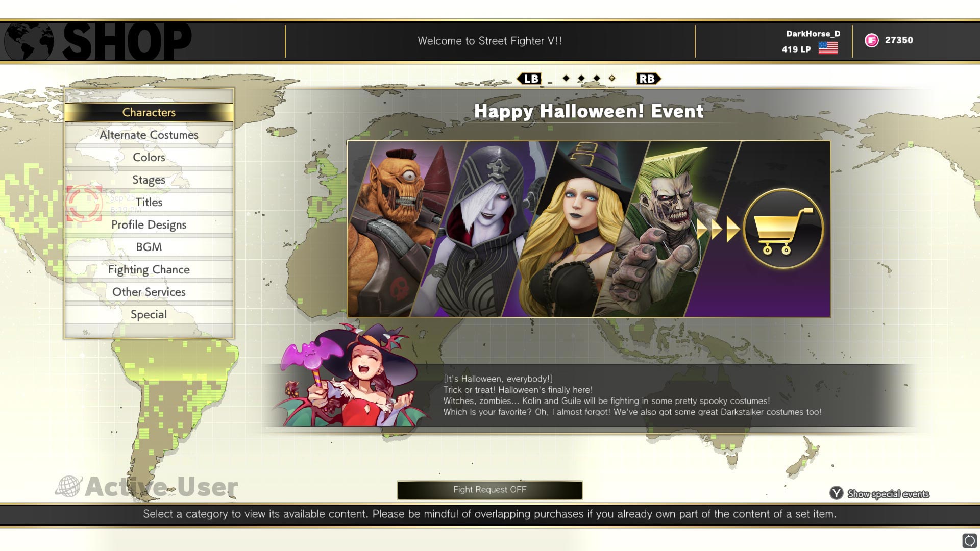Click Show special events link

tap(888, 494)
